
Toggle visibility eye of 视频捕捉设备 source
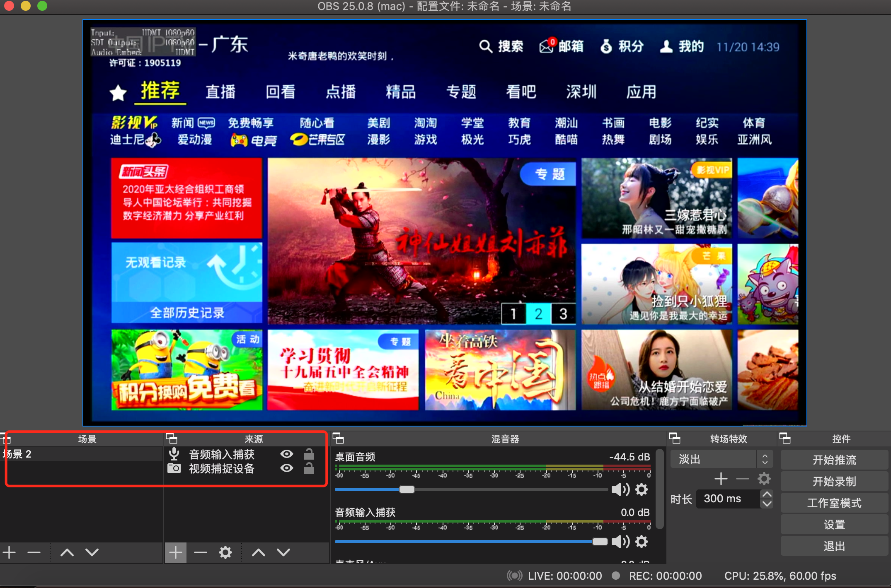click(287, 468)
